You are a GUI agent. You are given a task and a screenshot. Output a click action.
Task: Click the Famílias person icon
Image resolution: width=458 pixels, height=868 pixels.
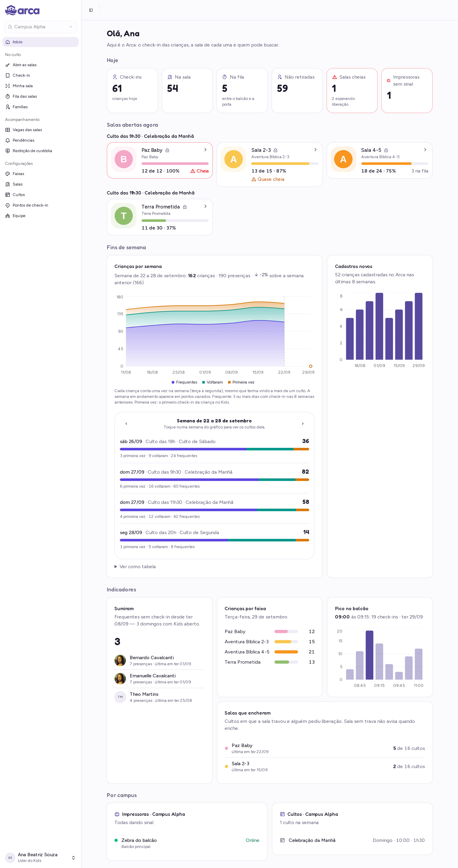pyautogui.click(x=7, y=107)
